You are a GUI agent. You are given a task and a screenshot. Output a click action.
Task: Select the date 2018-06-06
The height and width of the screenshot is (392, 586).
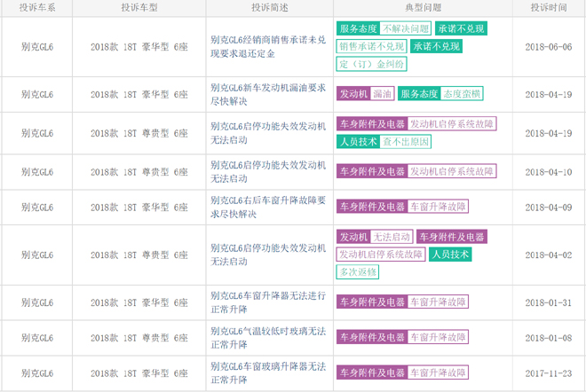pyautogui.click(x=549, y=47)
